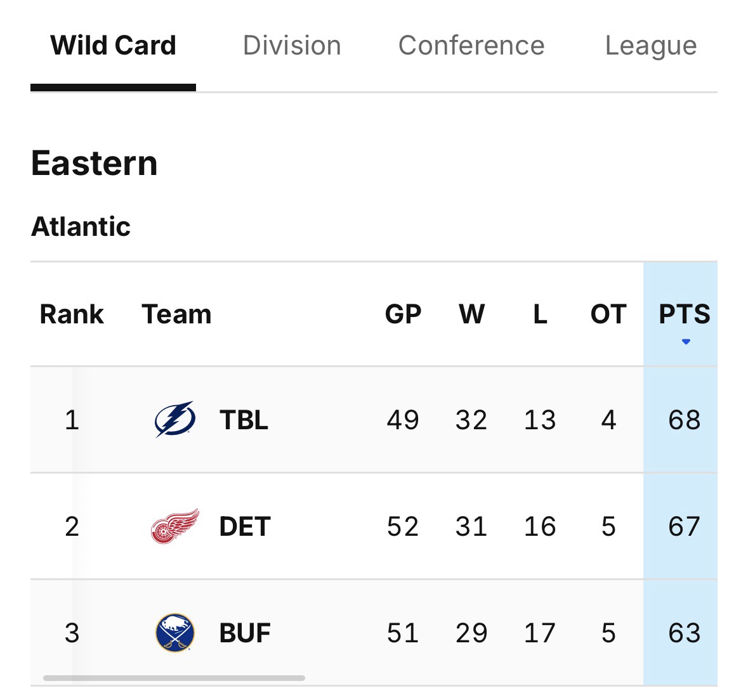Sort standings by GP column
This screenshot has height=700, width=748.
403,314
